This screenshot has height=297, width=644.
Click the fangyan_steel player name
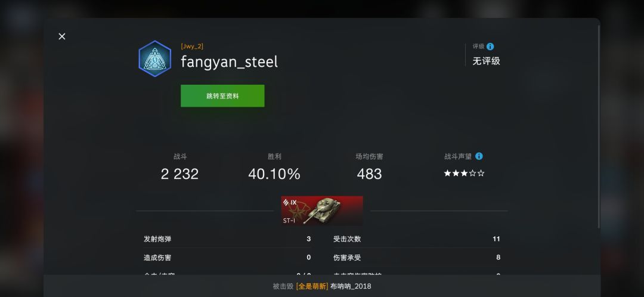[229, 62]
